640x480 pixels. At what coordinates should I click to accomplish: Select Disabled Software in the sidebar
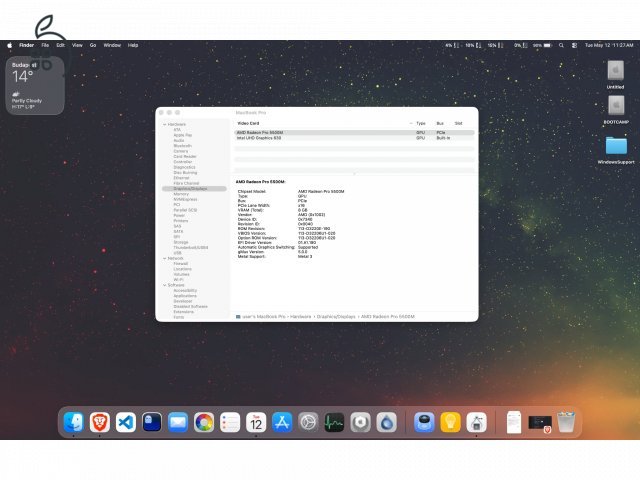(x=190, y=306)
